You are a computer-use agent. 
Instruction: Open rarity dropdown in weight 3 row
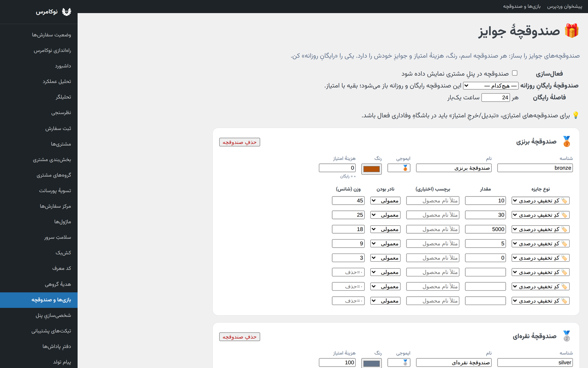pyautogui.click(x=386, y=258)
